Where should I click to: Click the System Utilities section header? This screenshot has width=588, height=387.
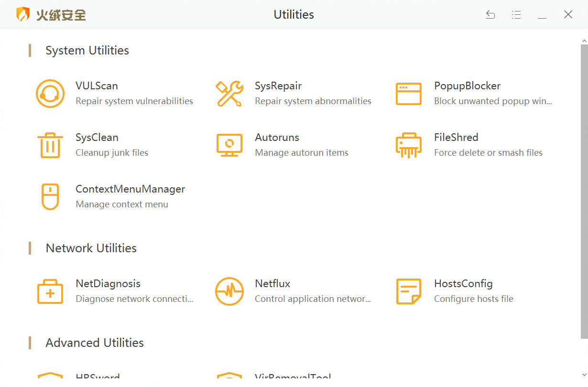coord(87,50)
